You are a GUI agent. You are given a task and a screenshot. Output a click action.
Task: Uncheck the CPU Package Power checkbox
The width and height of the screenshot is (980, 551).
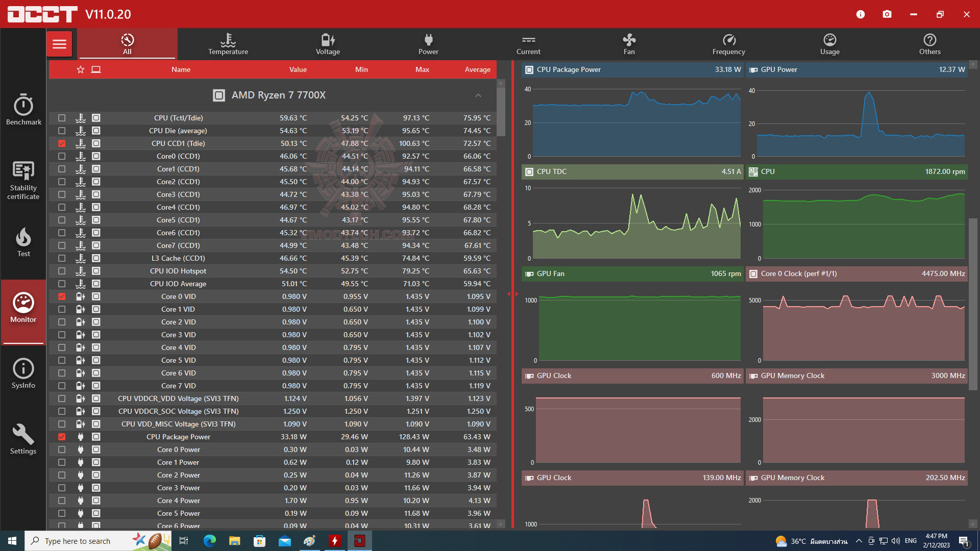[62, 437]
